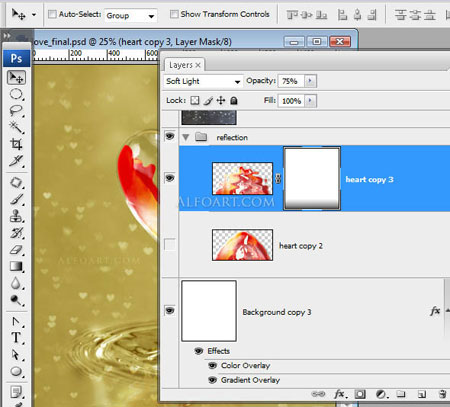Image resolution: width=450 pixels, height=407 pixels.
Task: Hide the heart copy 3 layer
Action: click(170, 178)
